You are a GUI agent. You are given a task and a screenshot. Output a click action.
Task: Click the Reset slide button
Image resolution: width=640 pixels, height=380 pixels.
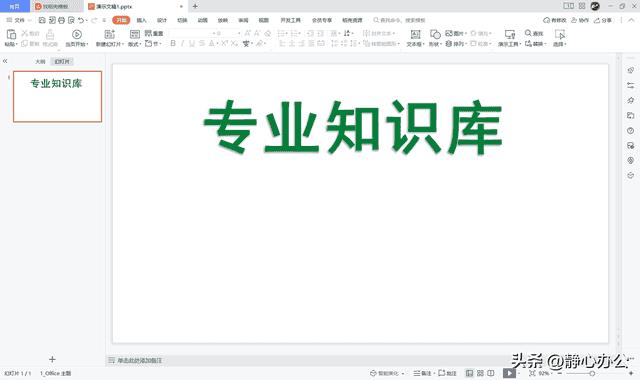(x=154, y=33)
